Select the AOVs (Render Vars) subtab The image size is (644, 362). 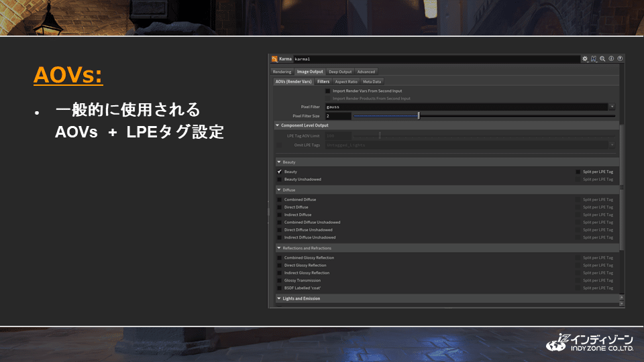click(x=293, y=82)
